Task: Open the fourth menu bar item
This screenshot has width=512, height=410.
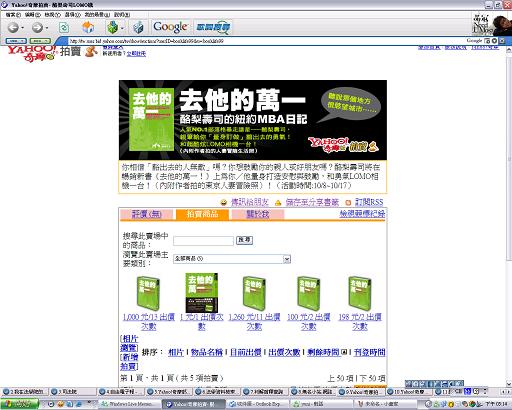Action: coord(72,15)
